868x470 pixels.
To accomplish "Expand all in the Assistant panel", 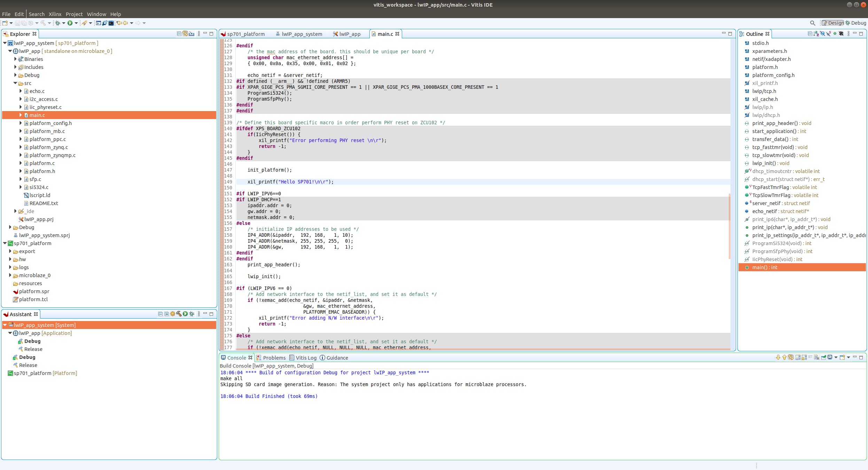I will coord(167,314).
